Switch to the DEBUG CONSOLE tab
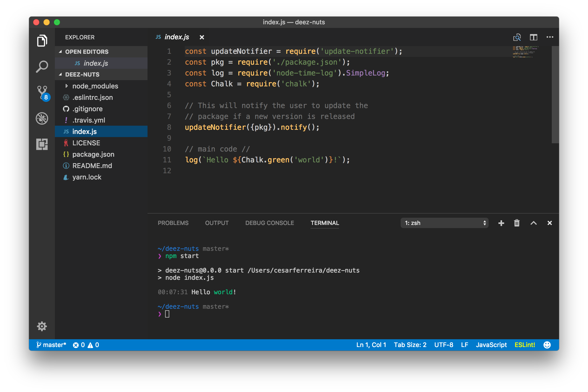The width and height of the screenshot is (588, 392). 269,223
